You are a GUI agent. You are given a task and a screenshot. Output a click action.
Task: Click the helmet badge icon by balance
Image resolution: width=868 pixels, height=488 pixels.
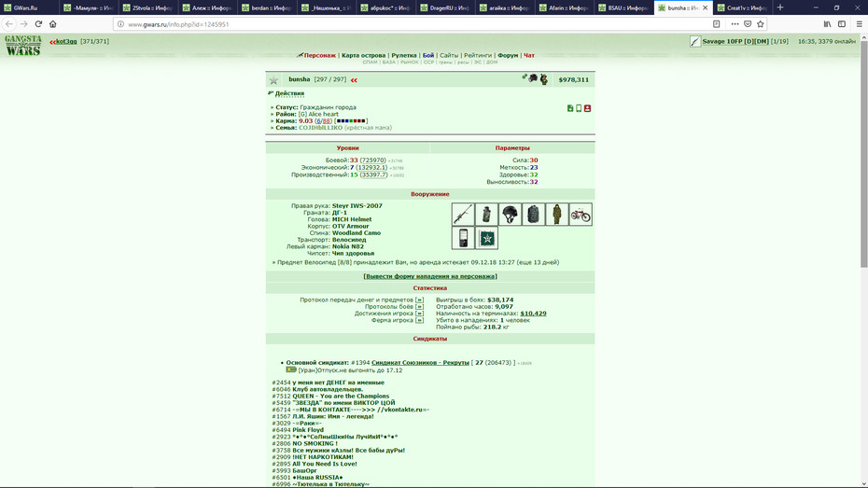533,78
